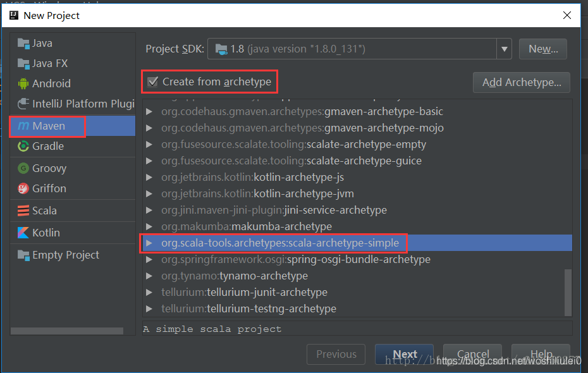Image resolution: width=588 pixels, height=373 pixels.
Task: Expand tellurium-testng-archetype arrow
Action: coord(149,309)
